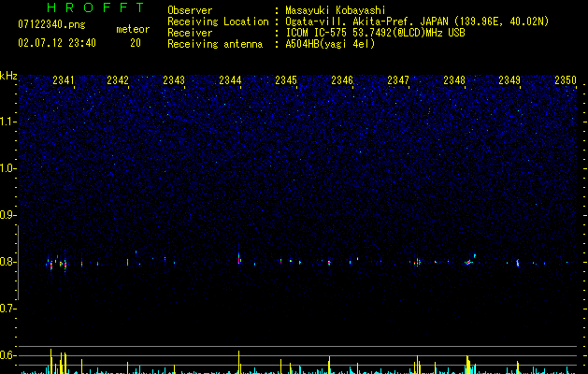The width and height of the screenshot is (588, 374).
Task: Click the 2344 time marker
Action: tap(230, 80)
